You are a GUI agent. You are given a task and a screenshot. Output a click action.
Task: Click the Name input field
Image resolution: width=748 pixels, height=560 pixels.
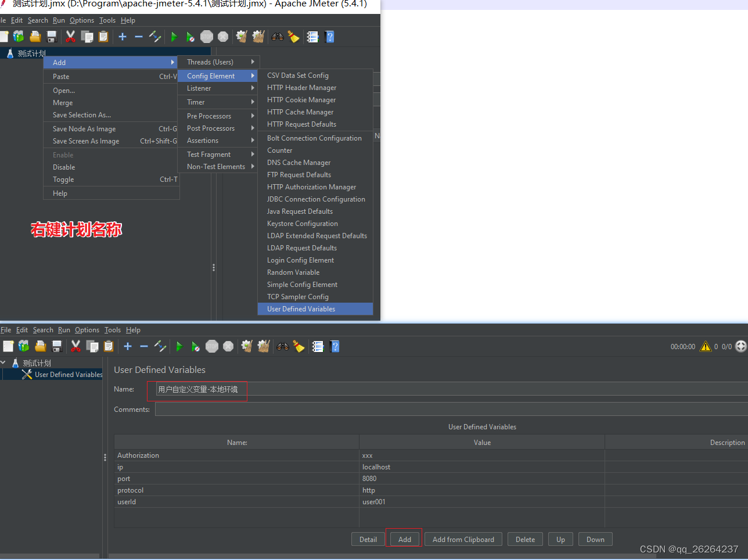point(452,389)
